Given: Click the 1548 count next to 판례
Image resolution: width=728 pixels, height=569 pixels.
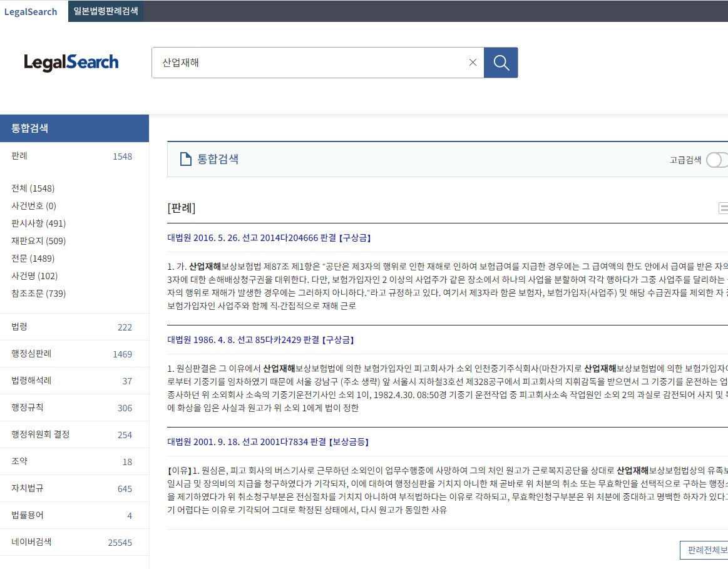Looking at the screenshot, I should [123, 156].
